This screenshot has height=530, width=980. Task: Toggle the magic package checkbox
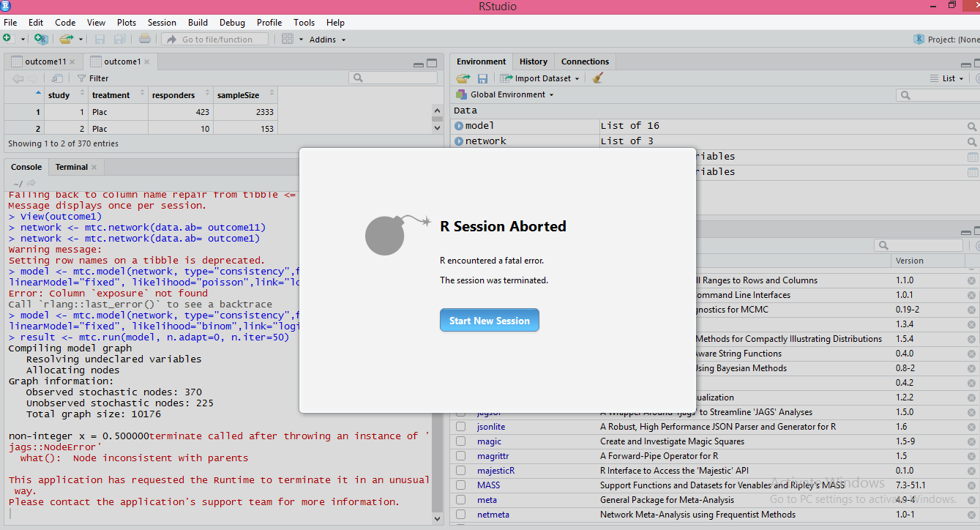[460, 441]
